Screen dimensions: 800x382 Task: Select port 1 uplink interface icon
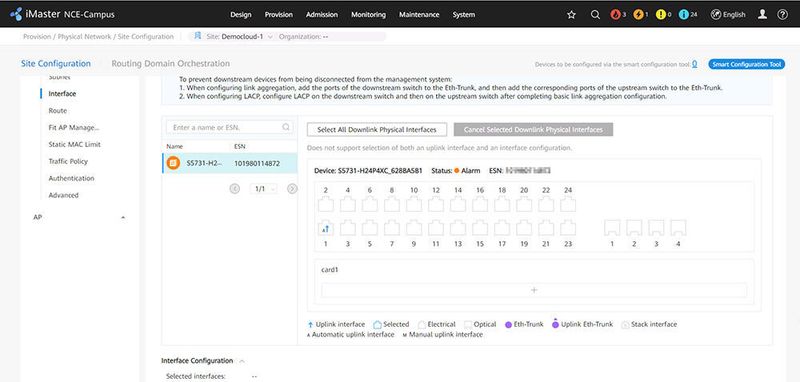(x=326, y=228)
